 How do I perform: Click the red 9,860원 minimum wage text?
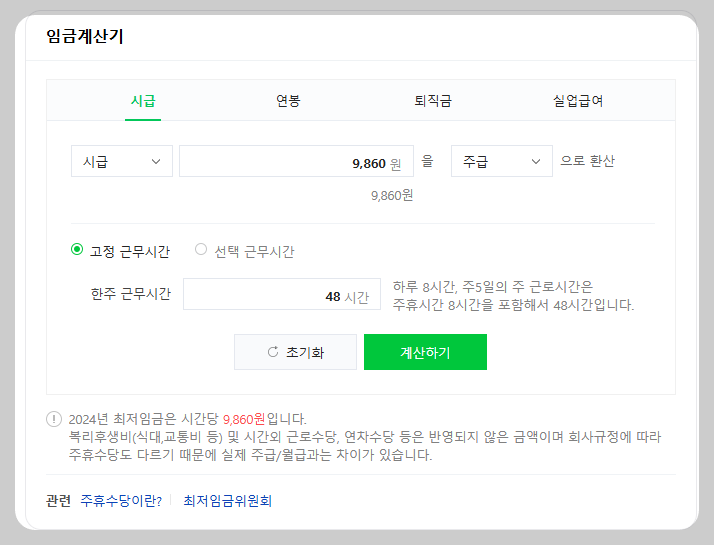(244, 419)
